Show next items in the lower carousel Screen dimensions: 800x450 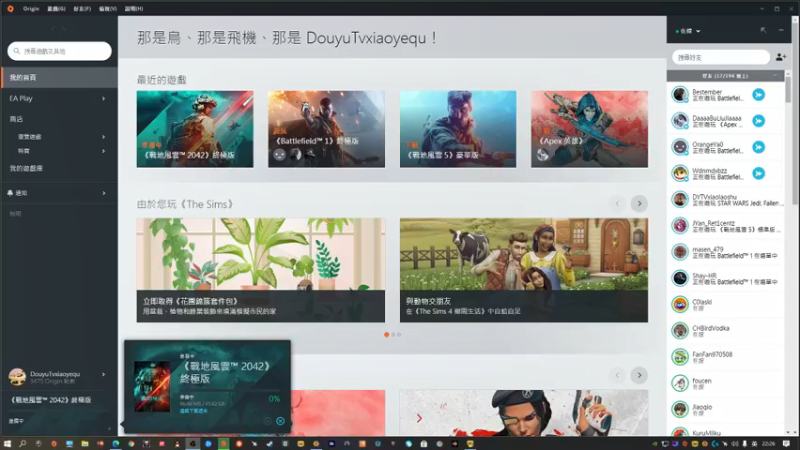(639, 375)
